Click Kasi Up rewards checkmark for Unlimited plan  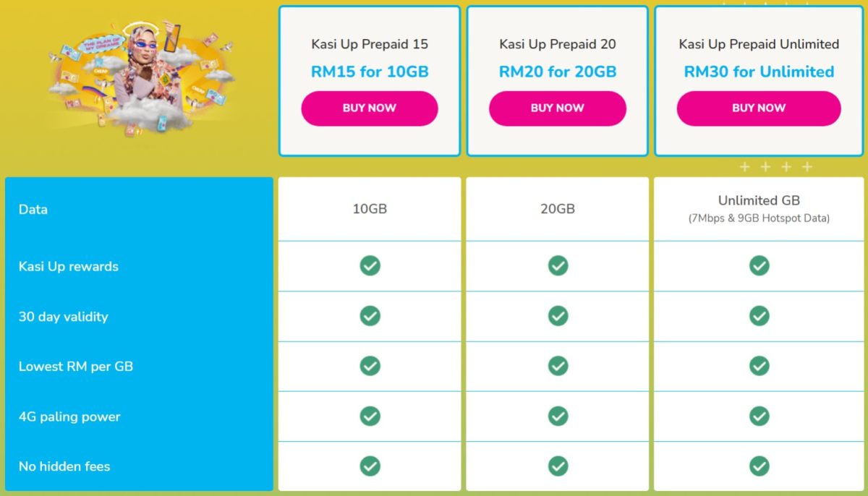[759, 266]
